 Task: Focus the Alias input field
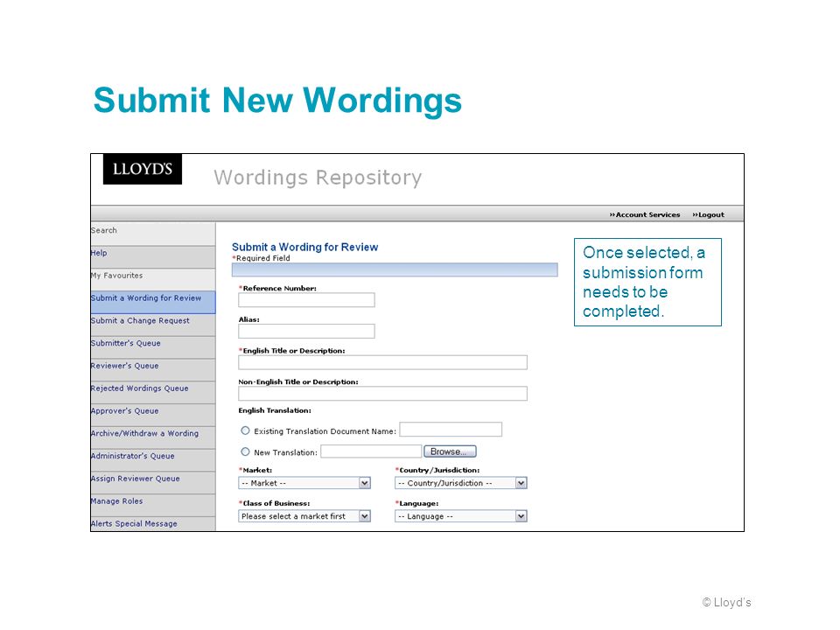[x=306, y=331]
